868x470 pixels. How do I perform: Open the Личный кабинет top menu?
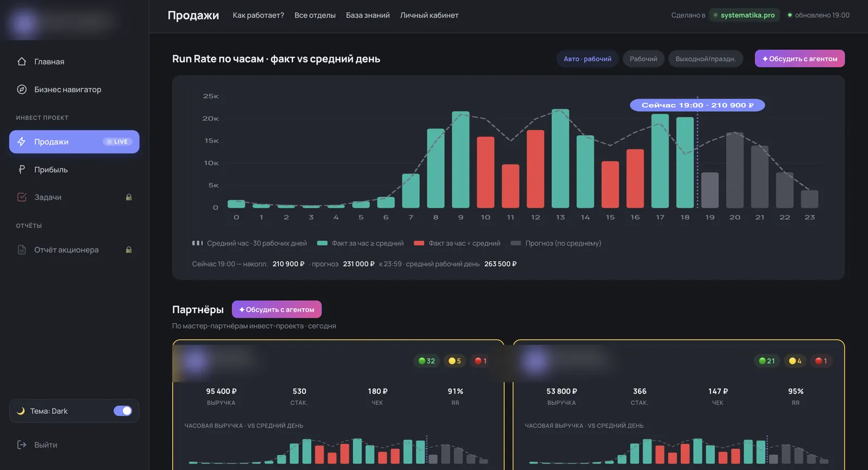coord(429,15)
